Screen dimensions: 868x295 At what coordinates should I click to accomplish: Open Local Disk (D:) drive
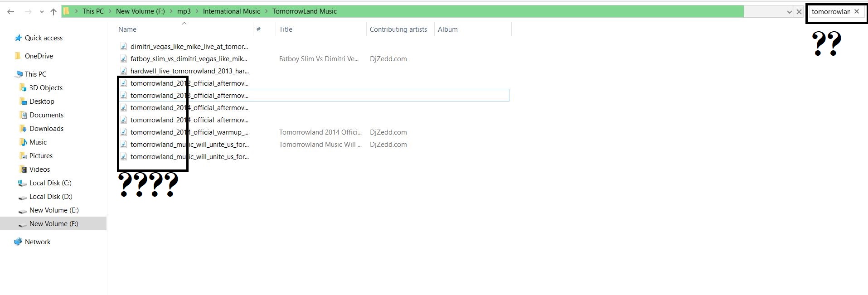click(x=51, y=197)
